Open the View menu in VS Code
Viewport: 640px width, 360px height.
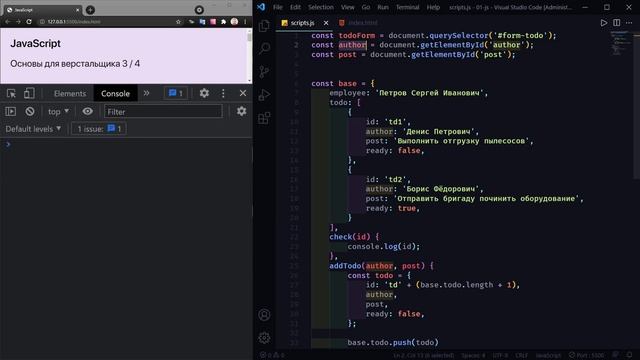click(x=347, y=7)
